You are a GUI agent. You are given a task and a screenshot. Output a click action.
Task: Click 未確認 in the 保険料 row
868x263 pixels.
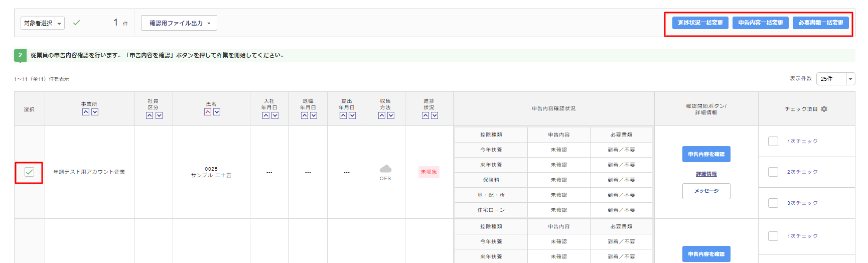tap(558, 180)
